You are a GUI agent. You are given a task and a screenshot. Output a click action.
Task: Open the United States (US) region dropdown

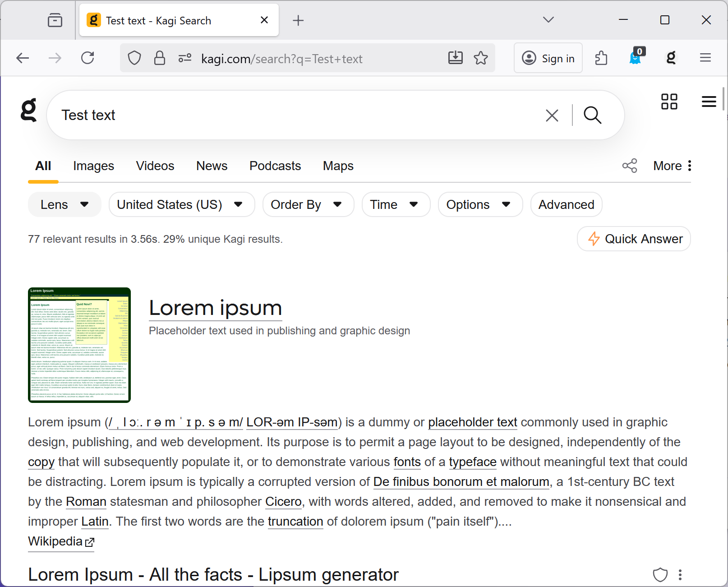click(181, 205)
